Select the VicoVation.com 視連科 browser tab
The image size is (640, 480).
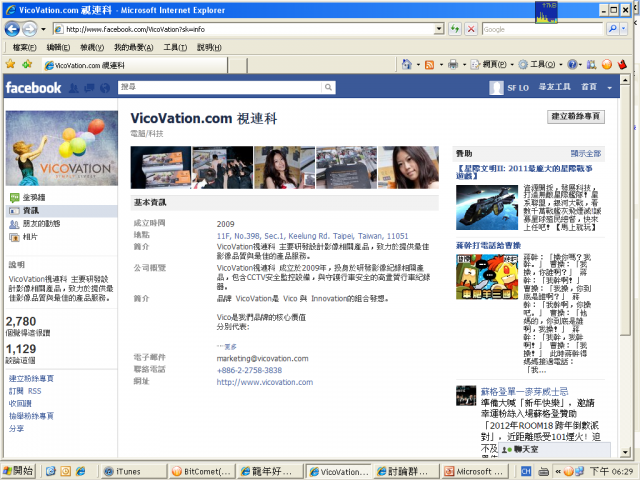[x=135, y=65]
